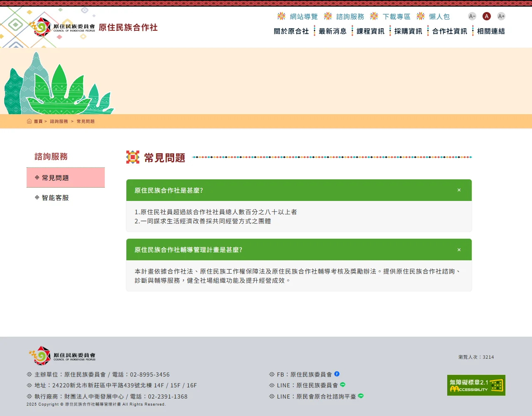Screen dimensions: 532x416
Task: Collapse the 原住民族合作社是甚麼? question
Action: click(x=299, y=190)
